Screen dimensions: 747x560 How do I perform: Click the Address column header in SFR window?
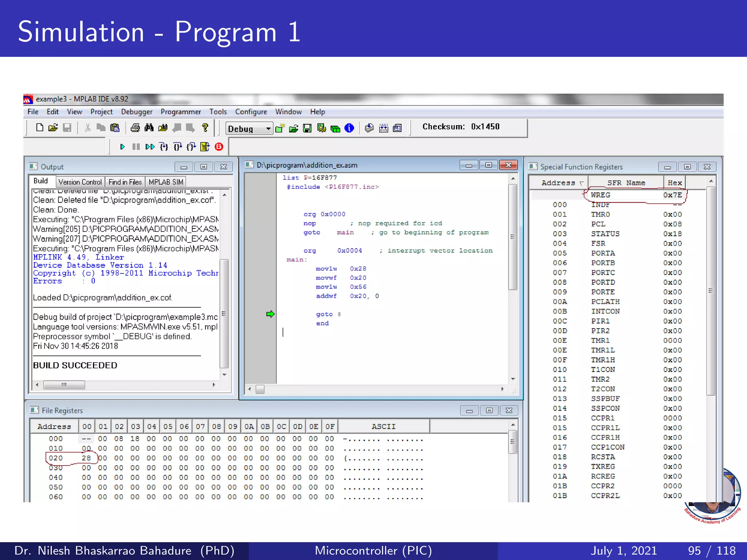point(558,183)
